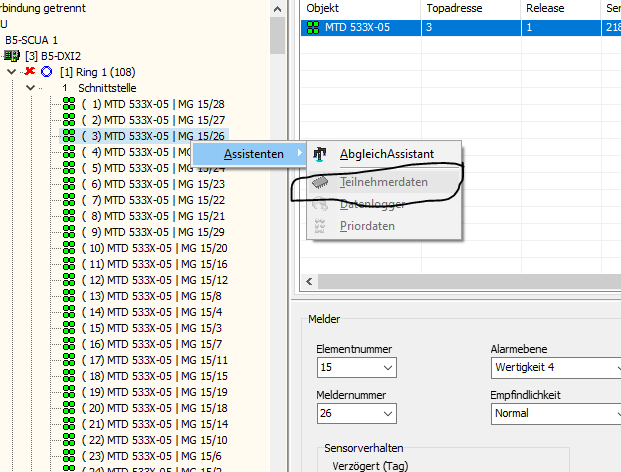Open the Empfindlichkeit Normal combo box
The width and height of the screenshot is (621, 472).
(x=556, y=414)
